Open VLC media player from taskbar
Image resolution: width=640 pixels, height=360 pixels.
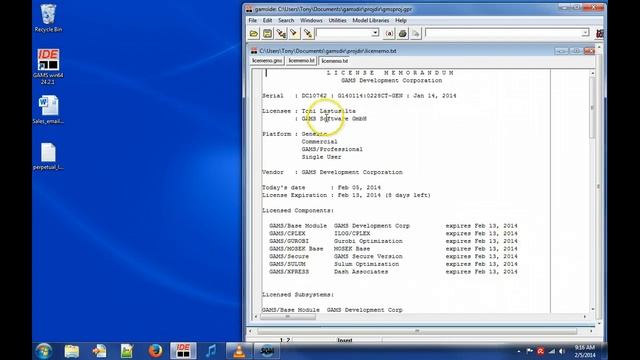tap(239, 351)
